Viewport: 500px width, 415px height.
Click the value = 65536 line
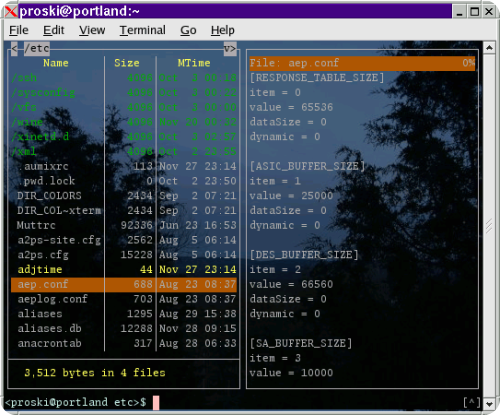pos(291,107)
